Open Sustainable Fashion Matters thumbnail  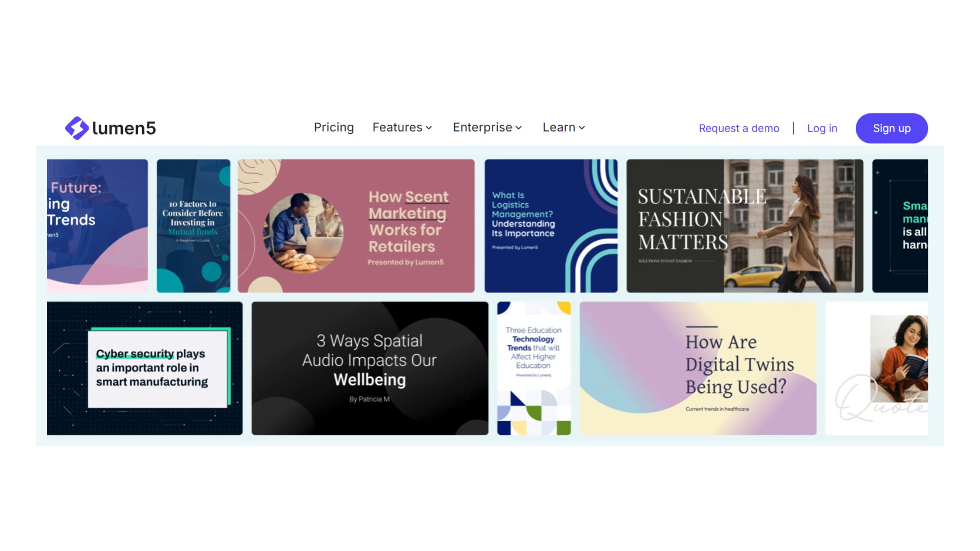[745, 226]
